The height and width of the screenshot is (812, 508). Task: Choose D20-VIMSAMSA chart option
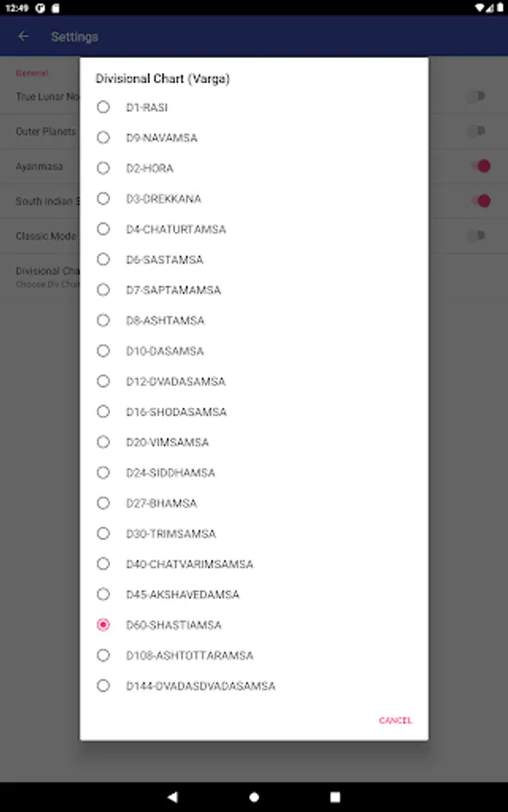[254, 442]
